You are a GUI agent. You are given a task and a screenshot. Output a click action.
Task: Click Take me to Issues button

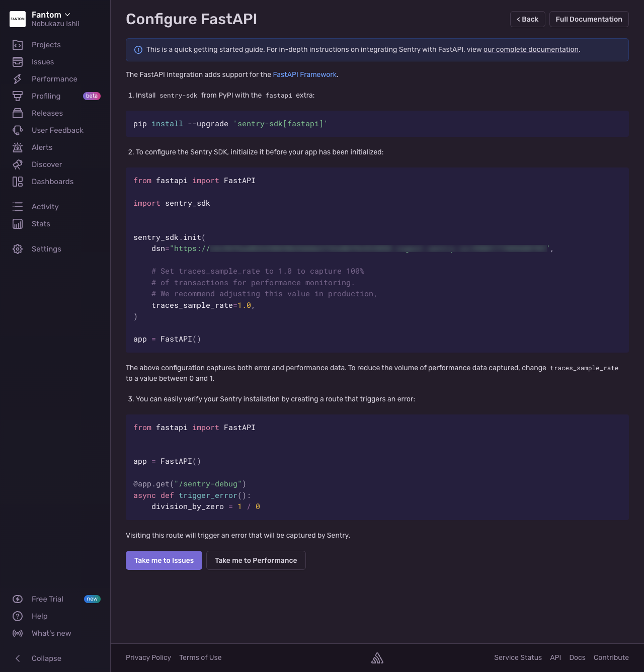pyautogui.click(x=164, y=560)
